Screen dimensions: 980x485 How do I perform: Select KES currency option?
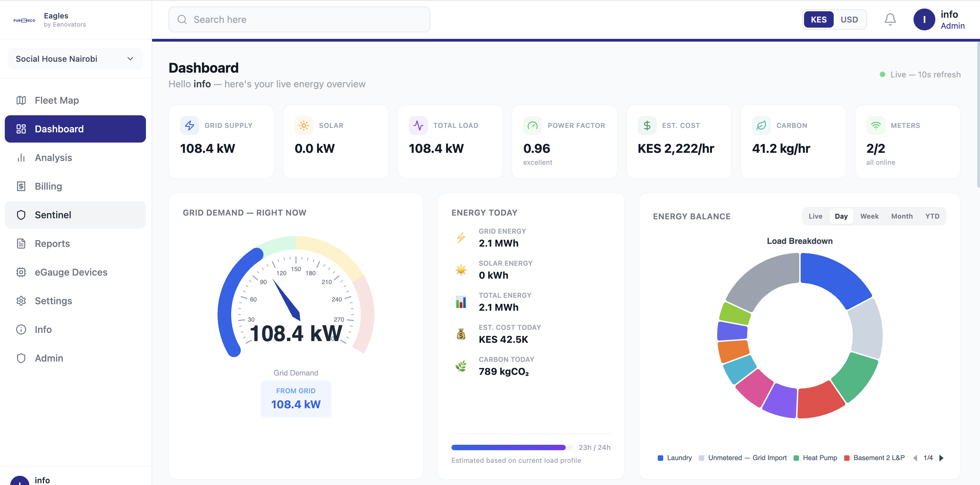click(x=818, y=19)
